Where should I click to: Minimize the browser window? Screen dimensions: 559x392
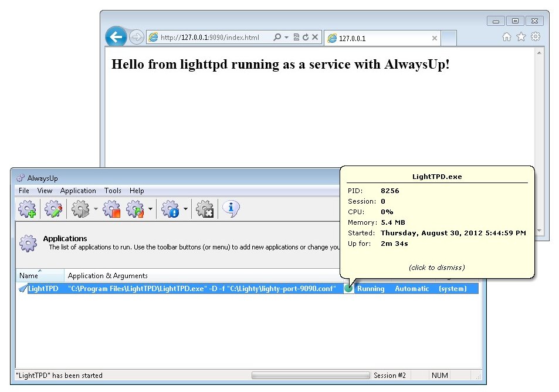click(496, 21)
